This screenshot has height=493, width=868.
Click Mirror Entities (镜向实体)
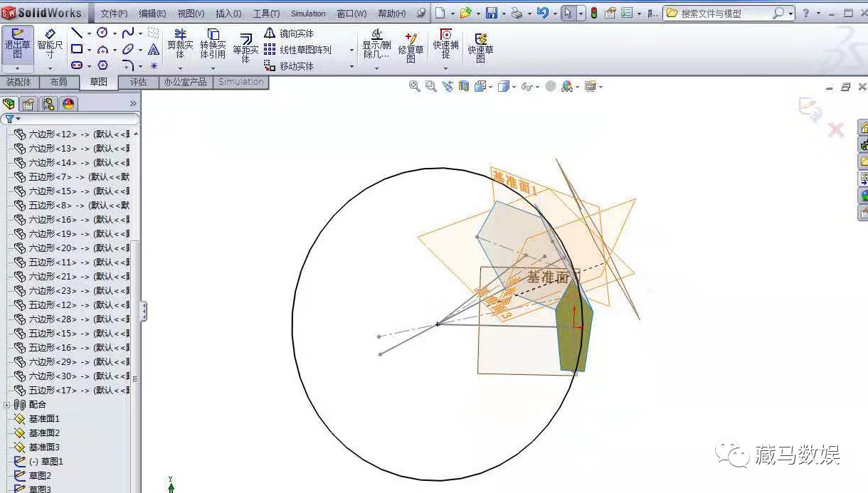point(293,32)
